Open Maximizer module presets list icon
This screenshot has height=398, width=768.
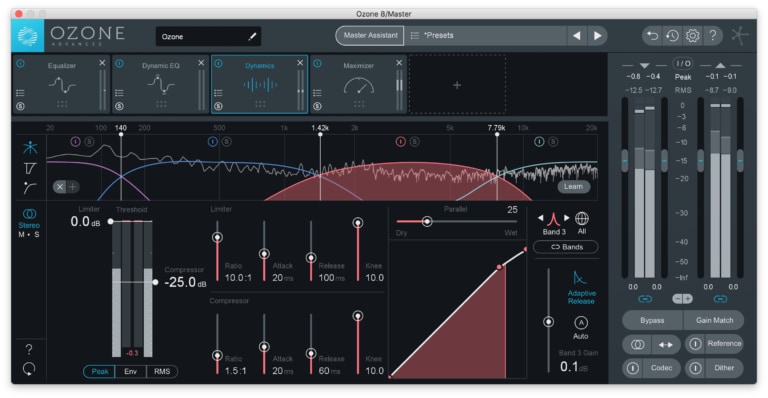(x=317, y=93)
